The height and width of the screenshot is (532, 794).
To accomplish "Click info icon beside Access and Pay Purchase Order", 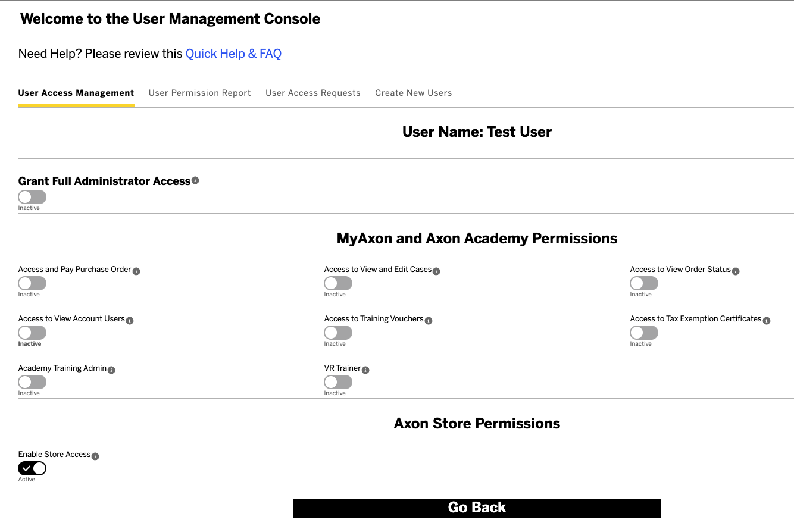I will 136,270.
